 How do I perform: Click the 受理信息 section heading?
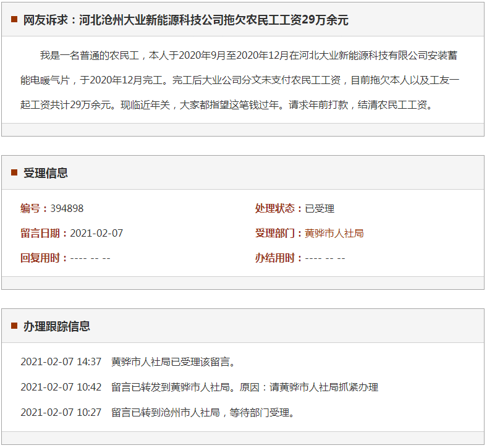[x=46, y=173]
